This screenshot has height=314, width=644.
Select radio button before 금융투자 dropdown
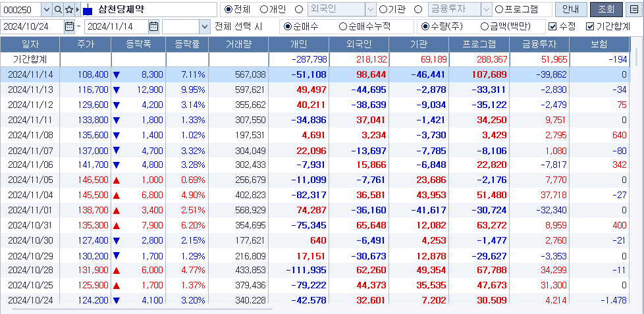[x=418, y=9]
